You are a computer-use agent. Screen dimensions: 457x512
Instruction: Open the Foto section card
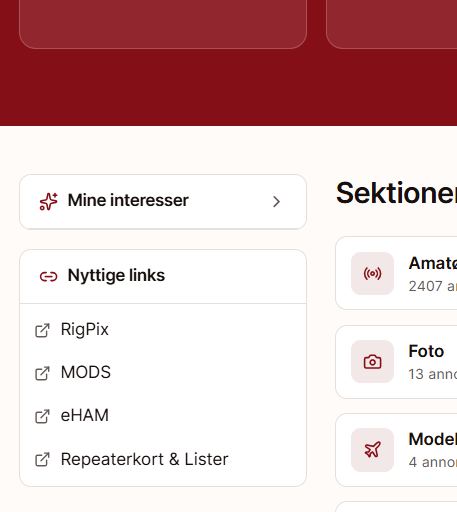pos(396,362)
